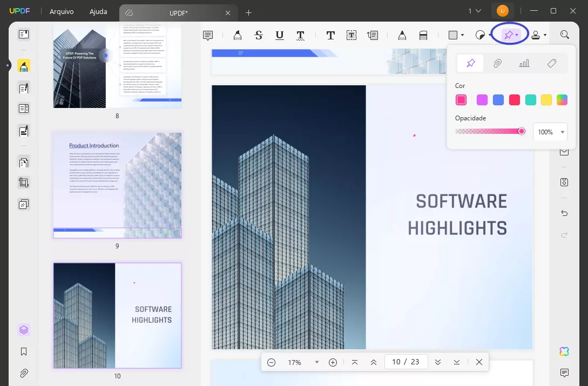Select the squiggly underline tool
Image resolution: width=588 pixels, height=386 pixels.
click(300, 35)
